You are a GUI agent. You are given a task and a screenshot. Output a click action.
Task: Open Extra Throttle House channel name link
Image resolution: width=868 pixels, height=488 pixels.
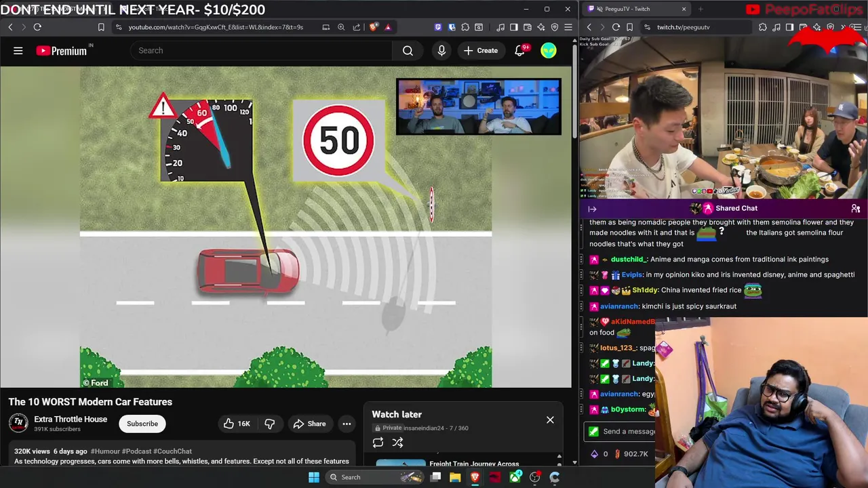click(71, 419)
